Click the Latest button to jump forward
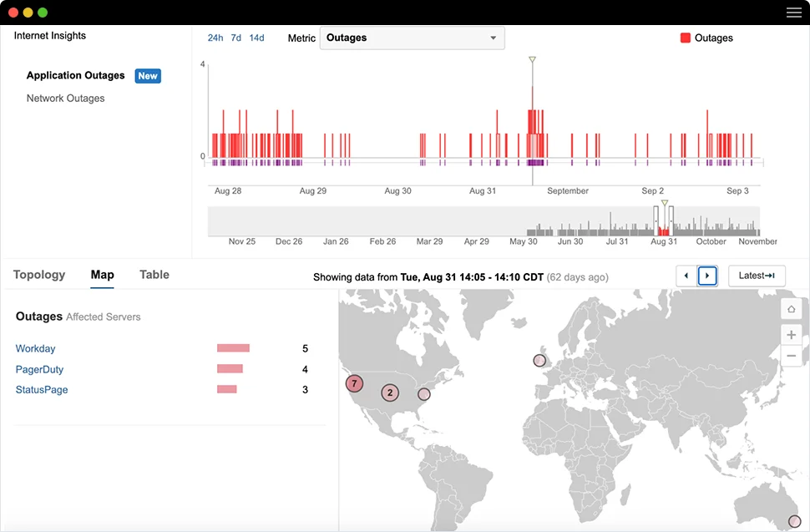Image resolution: width=810 pixels, height=532 pixels. (x=756, y=275)
